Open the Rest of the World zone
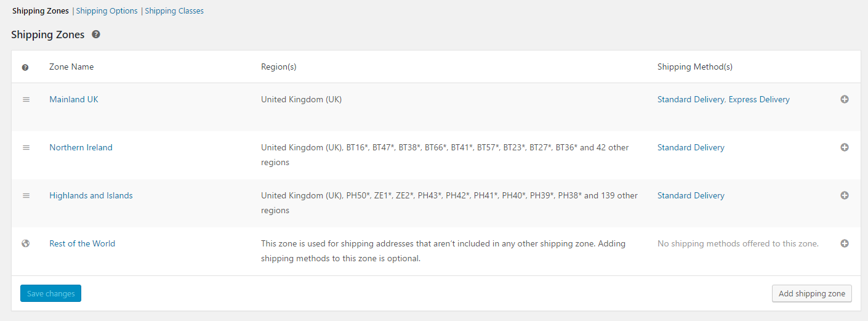868x321 pixels. pos(82,243)
